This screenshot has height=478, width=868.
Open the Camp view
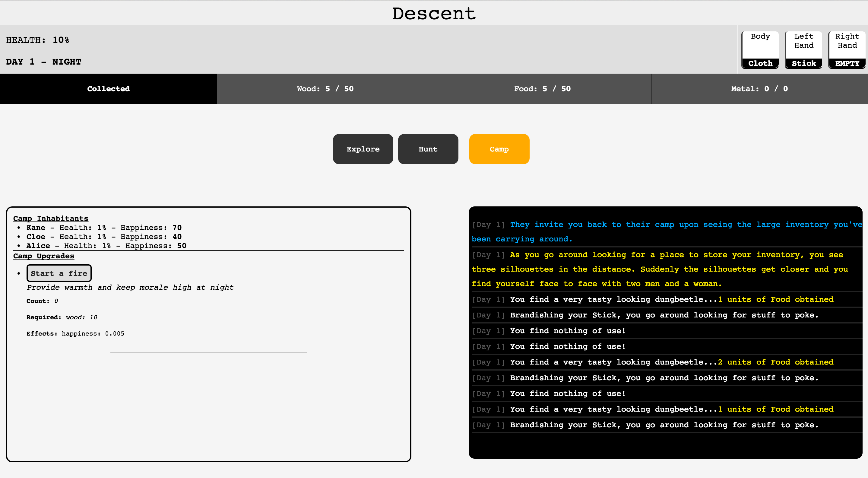point(499,149)
